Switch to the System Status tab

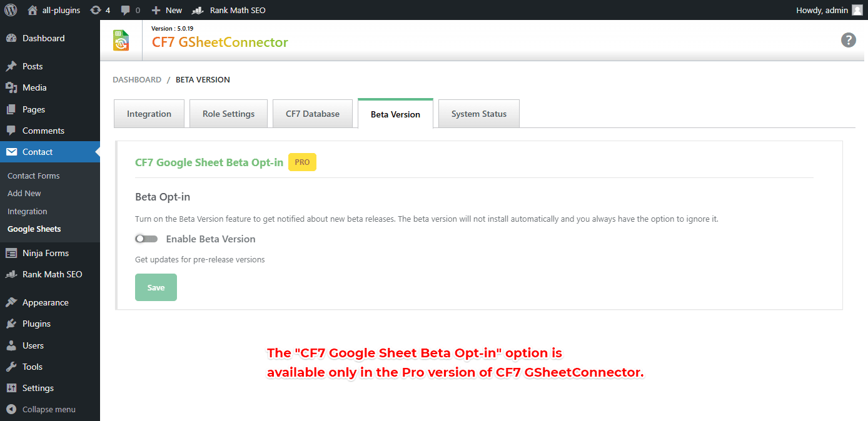(479, 114)
